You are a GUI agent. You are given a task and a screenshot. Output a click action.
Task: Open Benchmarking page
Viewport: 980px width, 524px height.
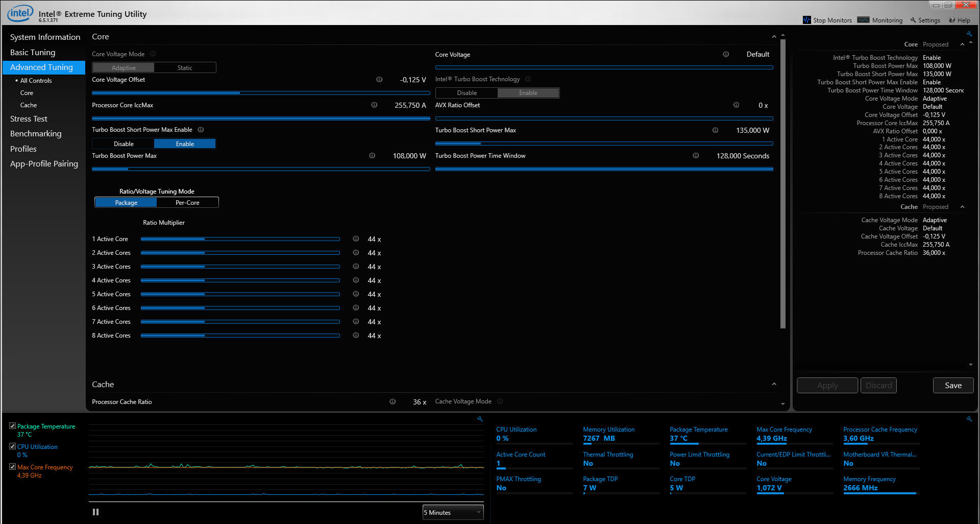click(36, 133)
